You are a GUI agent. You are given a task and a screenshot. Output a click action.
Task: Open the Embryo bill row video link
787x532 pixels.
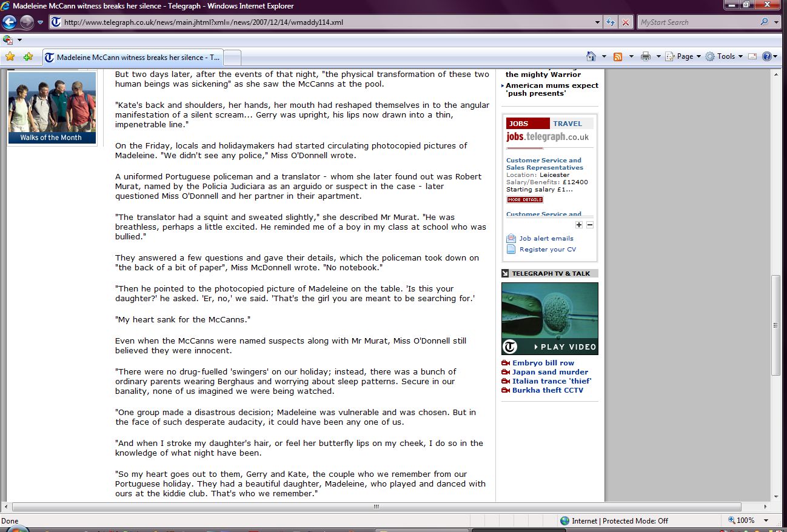coord(543,363)
